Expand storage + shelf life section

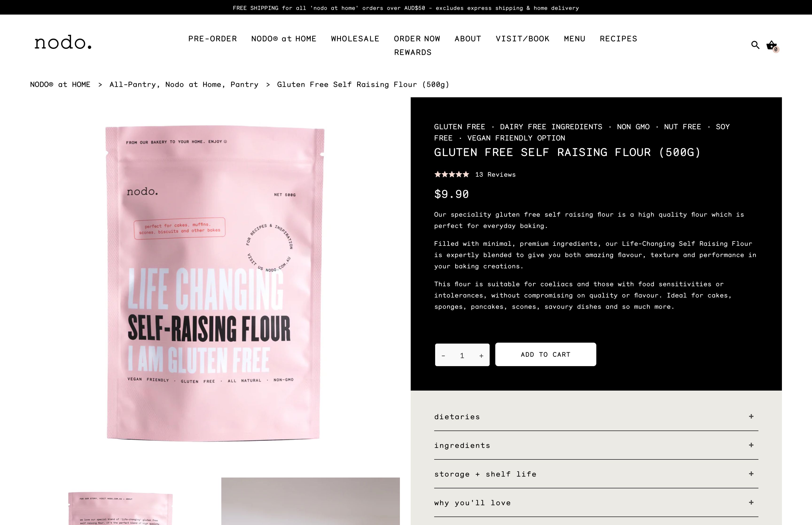click(x=596, y=474)
